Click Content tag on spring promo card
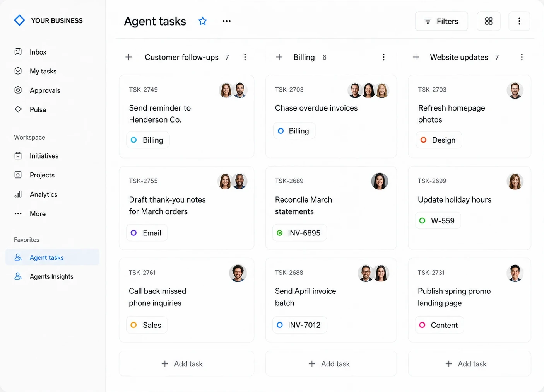Screen dimensions: 544x392 (x=440, y=325)
